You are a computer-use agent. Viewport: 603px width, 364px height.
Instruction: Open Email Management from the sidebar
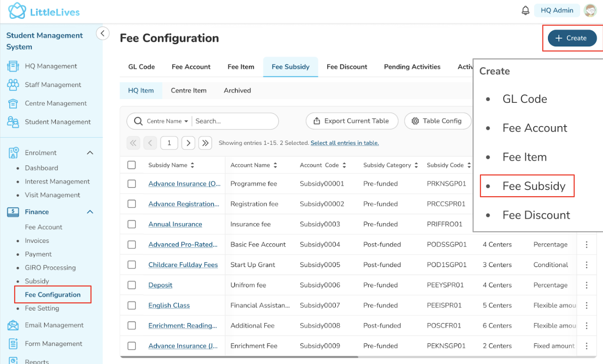coord(54,325)
